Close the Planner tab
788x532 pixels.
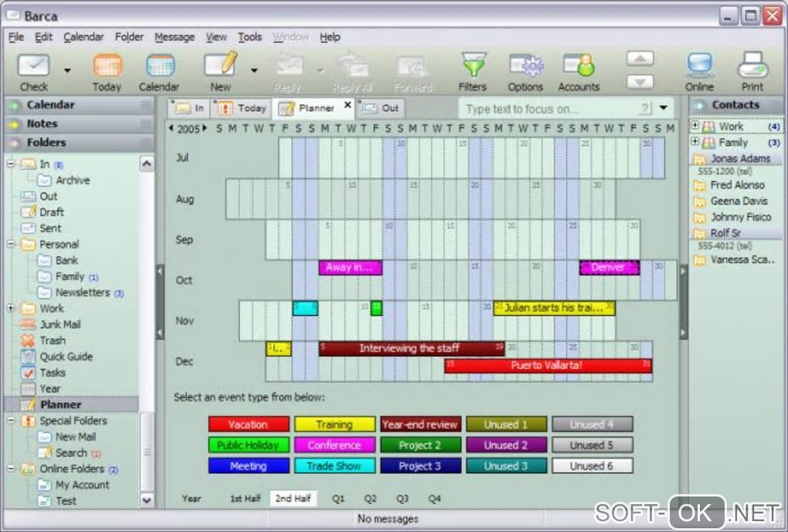[x=348, y=105]
